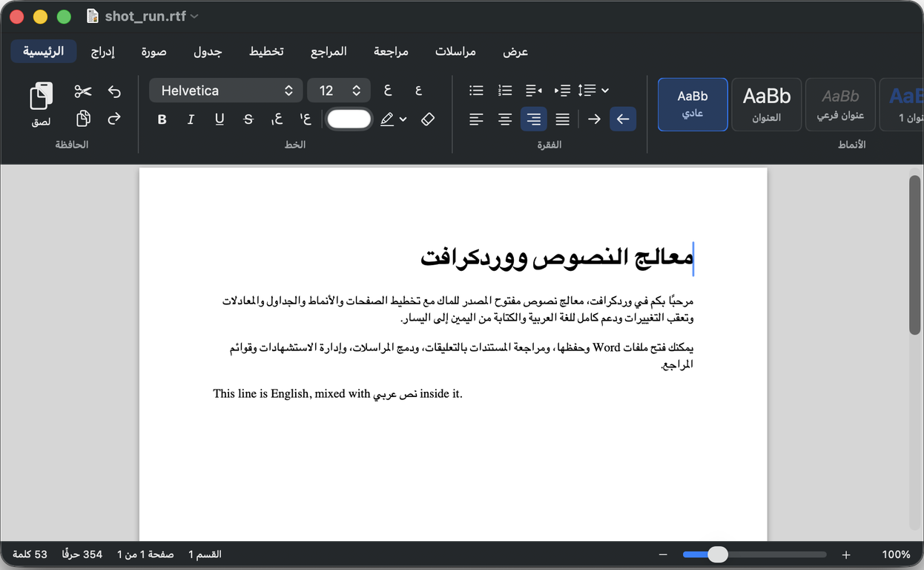Undo the last action
The height and width of the screenshot is (570, 924).
tap(114, 91)
